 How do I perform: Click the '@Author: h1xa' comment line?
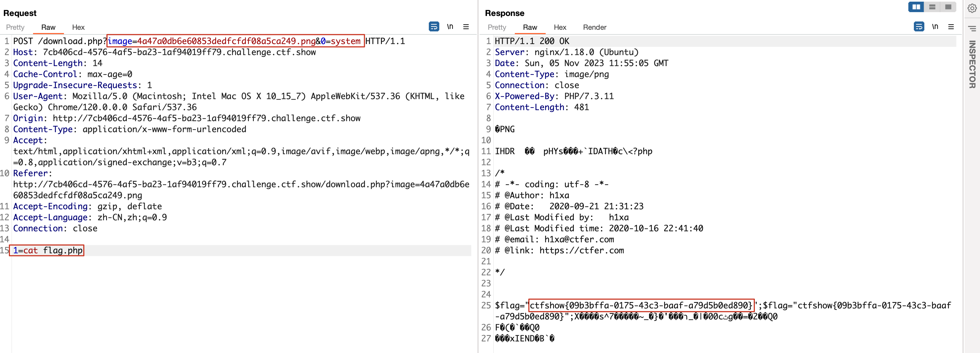(x=532, y=195)
